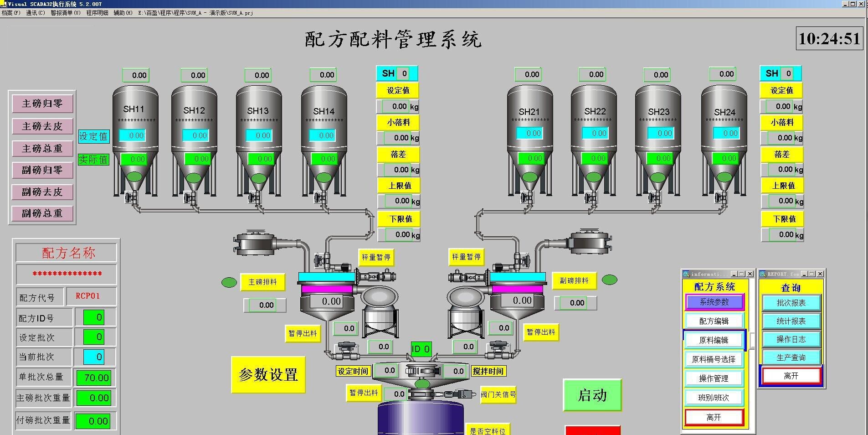Click the green indicator beside 副磅排料

(x=609, y=280)
